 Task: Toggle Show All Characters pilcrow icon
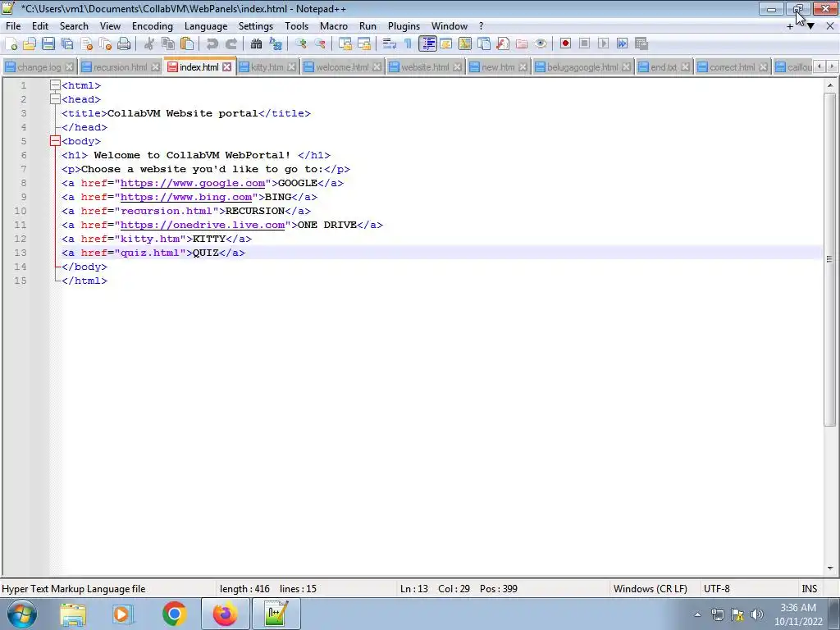click(409, 44)
